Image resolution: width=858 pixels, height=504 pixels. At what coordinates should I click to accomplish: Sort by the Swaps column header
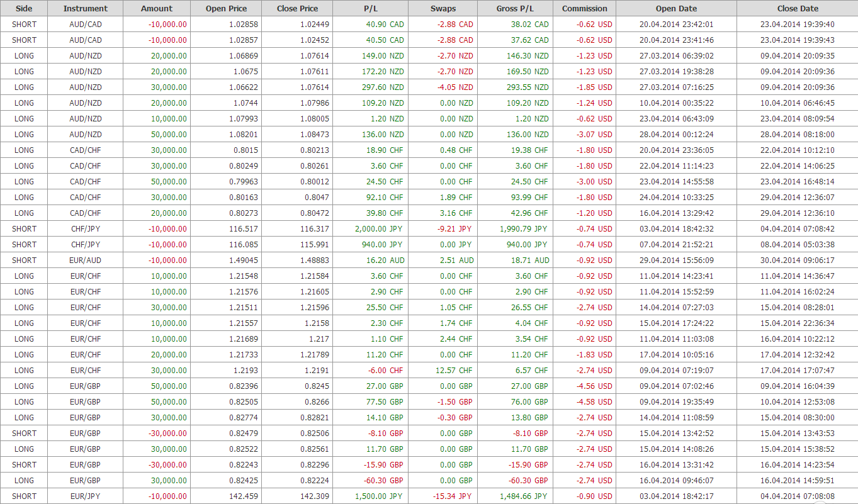point(443,9)
